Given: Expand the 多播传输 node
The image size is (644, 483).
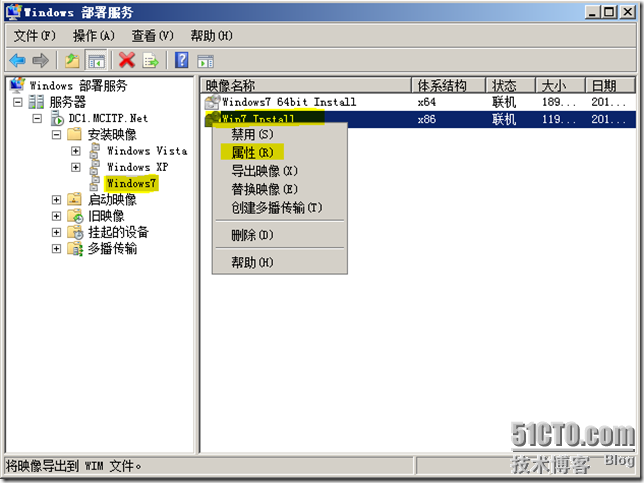Looking at the screenshot, I should 56,248.
